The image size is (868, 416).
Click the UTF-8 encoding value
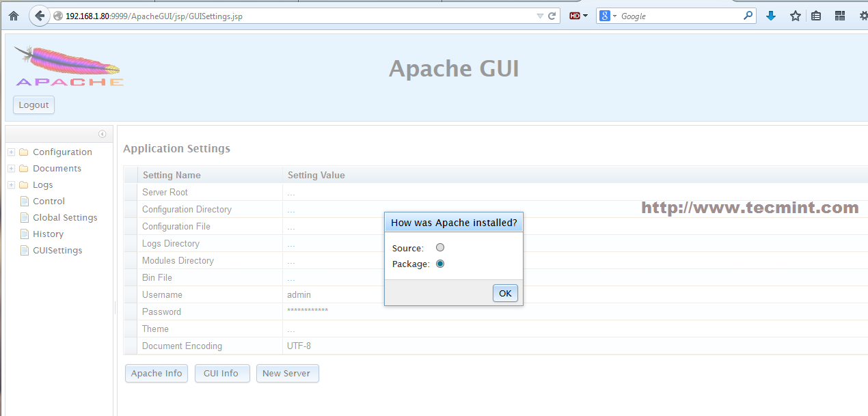[x=299, y=346]
